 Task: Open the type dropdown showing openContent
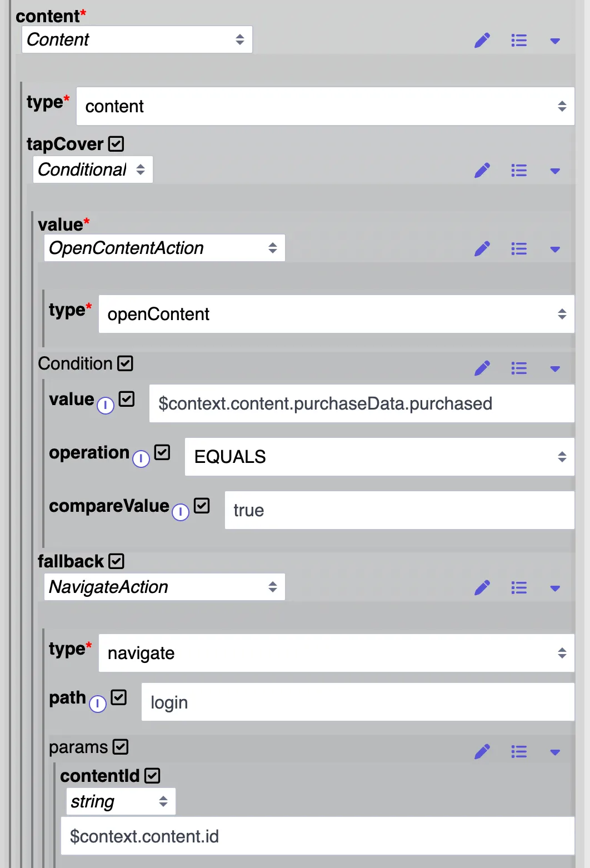(337, 314)
